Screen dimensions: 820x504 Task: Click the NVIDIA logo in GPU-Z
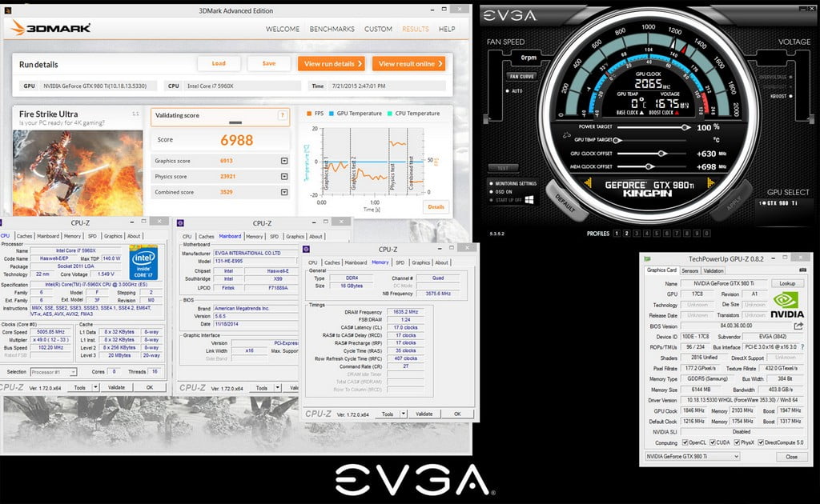tap(788, 304)
